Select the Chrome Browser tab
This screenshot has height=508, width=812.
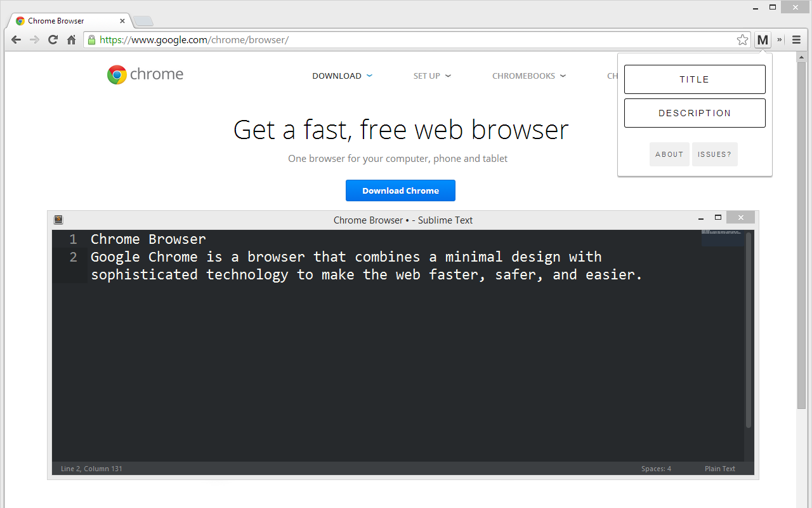(x=68, y=21)
